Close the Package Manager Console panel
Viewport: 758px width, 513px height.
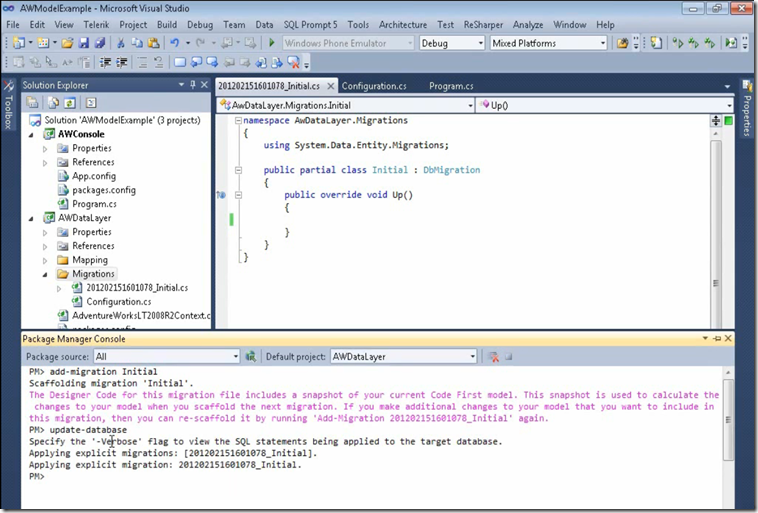point(728,338)
